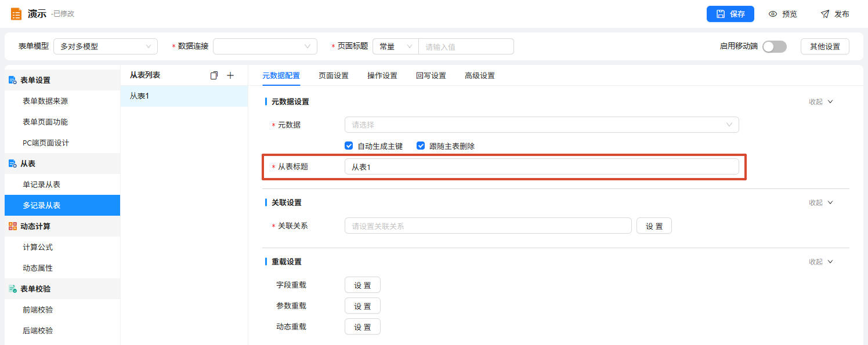Open the 元数据 select dropdown
The image size is (868, 345).
click(542, 125)
